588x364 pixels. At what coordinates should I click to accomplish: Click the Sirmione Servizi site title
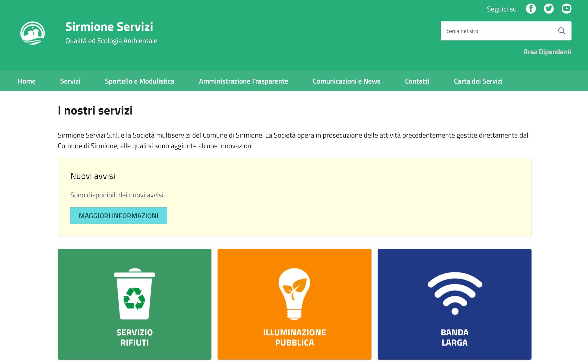pyautogui.click(x=109, y=27)
